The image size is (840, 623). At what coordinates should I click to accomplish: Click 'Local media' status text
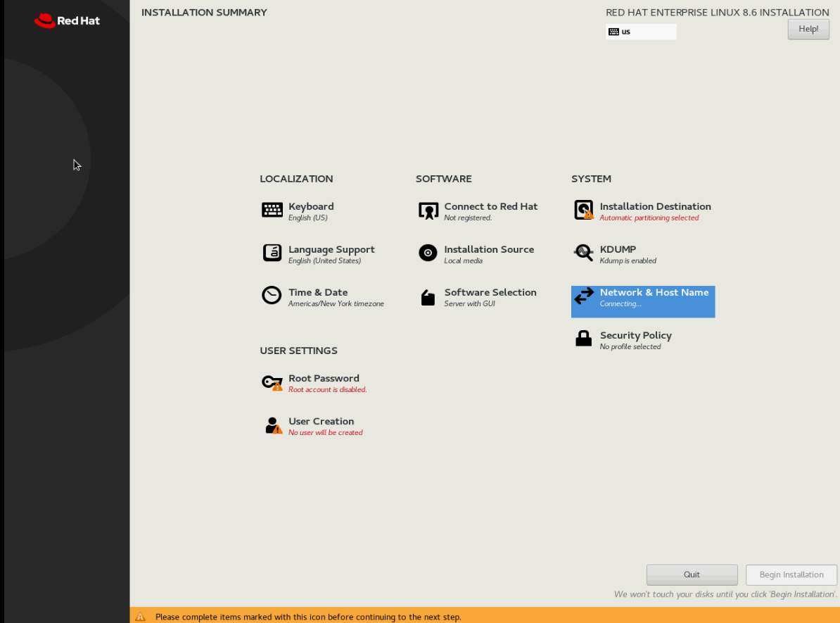[x=463, y=260]
